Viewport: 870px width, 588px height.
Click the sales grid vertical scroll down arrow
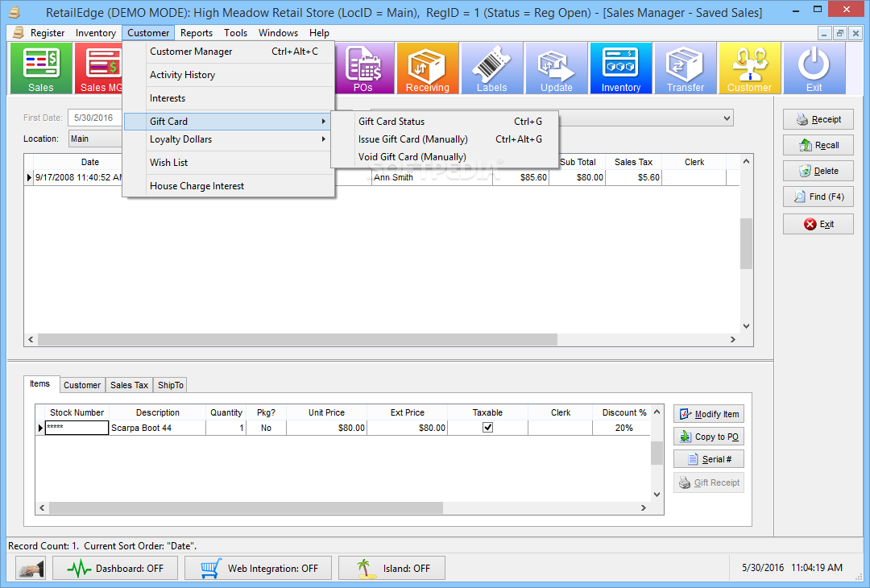coord(746,326)
